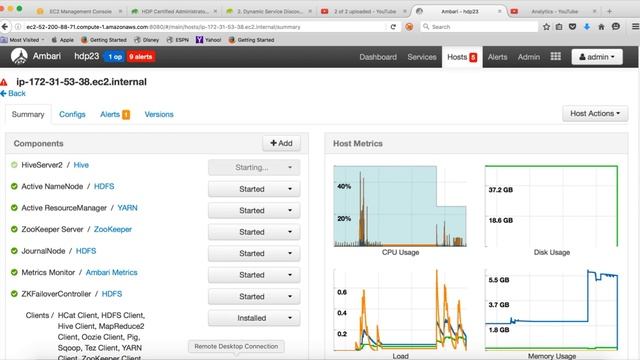Open the Hive service link
The height and width of the screenshot is (360, 640).
coord(81,165)
